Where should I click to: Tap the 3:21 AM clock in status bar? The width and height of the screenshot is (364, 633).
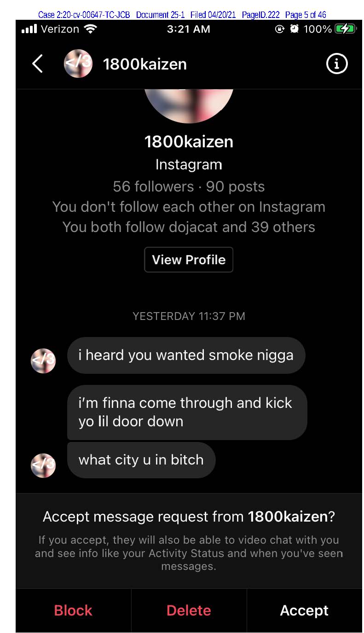click(x=189, y=29)
